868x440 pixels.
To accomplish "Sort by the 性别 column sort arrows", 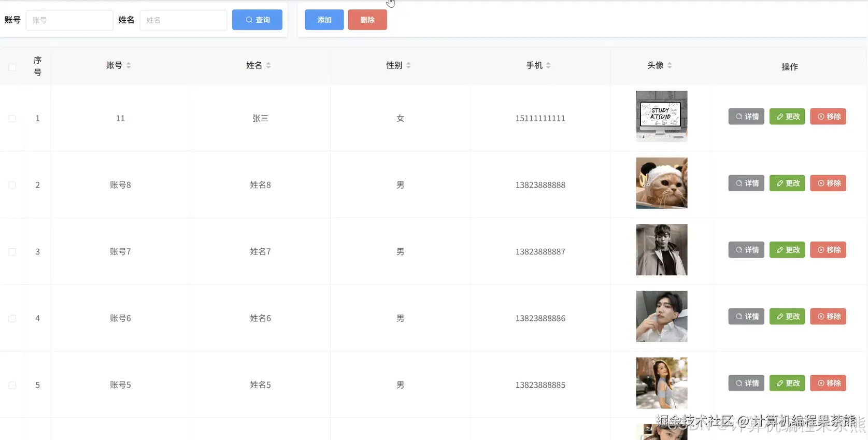I will point(408,65).
